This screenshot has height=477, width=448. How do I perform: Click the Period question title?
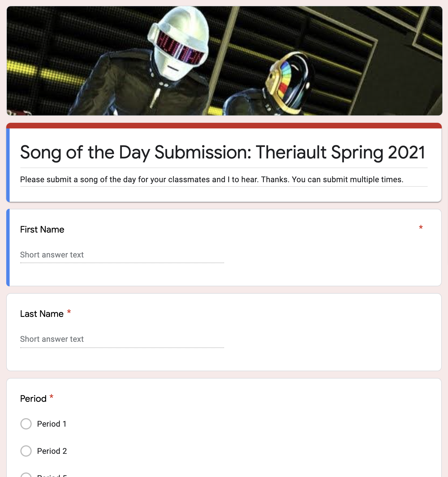coord(33,399)
